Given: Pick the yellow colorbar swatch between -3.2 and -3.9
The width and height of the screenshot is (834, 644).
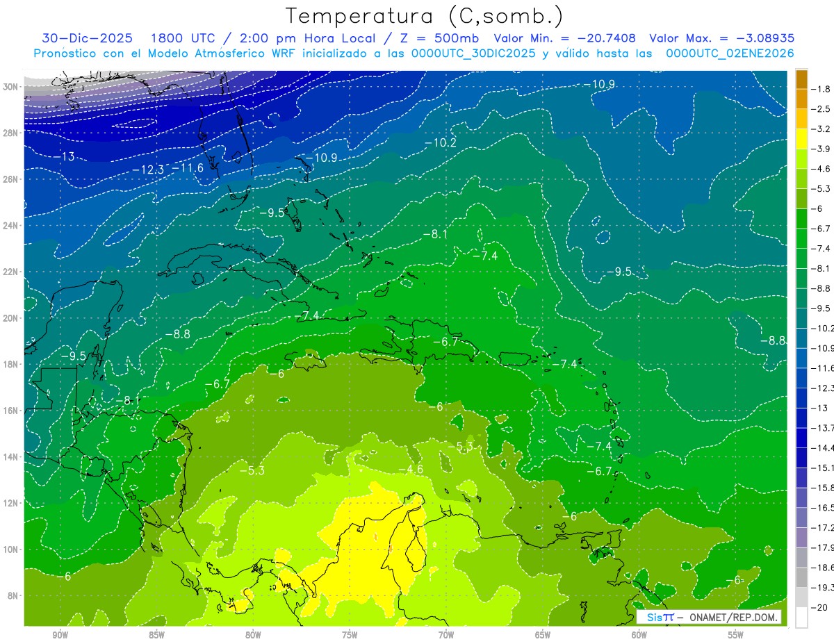Looking at the screenshot, I should 801,139.
